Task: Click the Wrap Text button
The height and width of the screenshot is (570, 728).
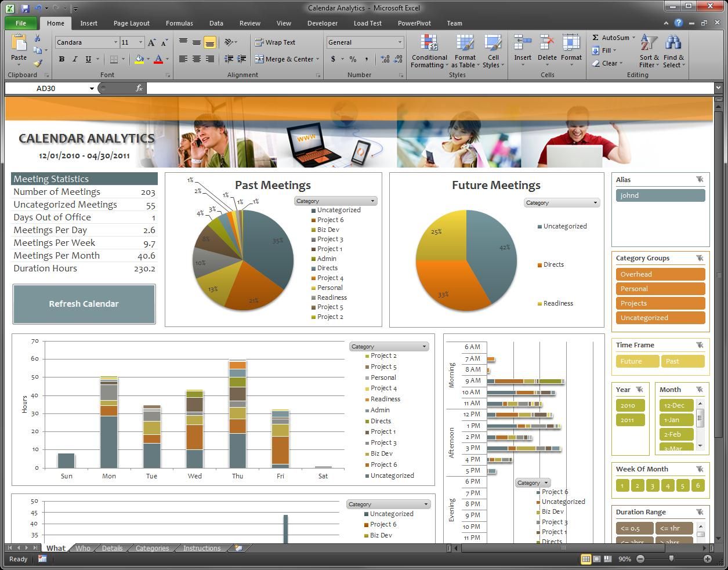Action: [275, 42]
